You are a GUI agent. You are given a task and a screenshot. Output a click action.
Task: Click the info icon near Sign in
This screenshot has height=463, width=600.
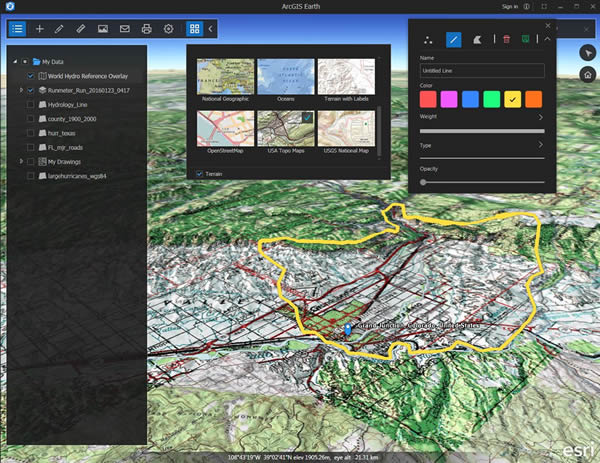(x=527, y=7)
